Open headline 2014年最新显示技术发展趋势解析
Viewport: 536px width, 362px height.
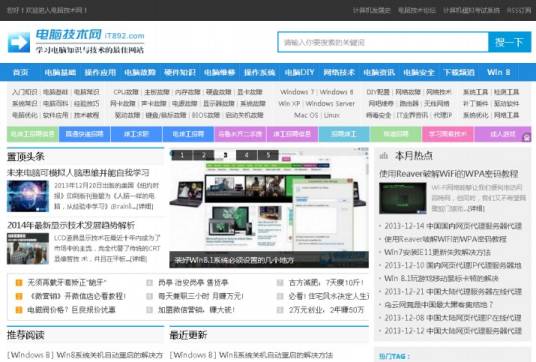[71, 225]
